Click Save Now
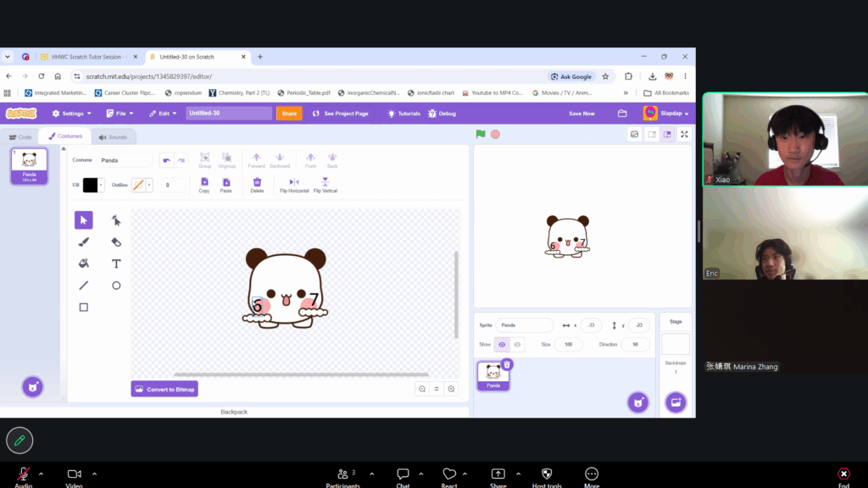The width and height of the screenshot is (868, 488). [x=581, y=114]
